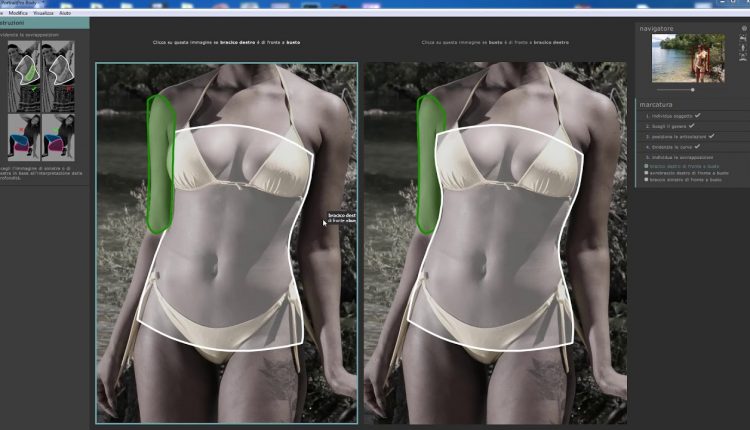Click example thumbnail with white outline and red cross

click(58, 77)
